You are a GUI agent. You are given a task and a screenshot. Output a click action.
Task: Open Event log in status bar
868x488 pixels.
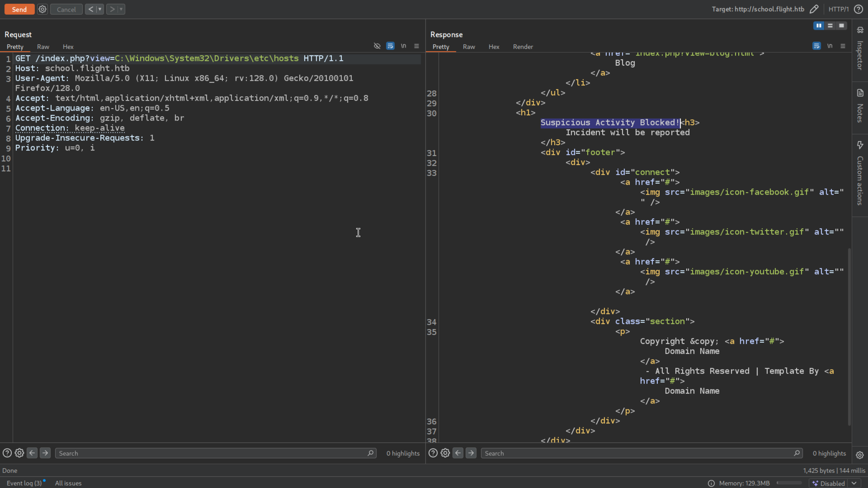pos(24,483)
